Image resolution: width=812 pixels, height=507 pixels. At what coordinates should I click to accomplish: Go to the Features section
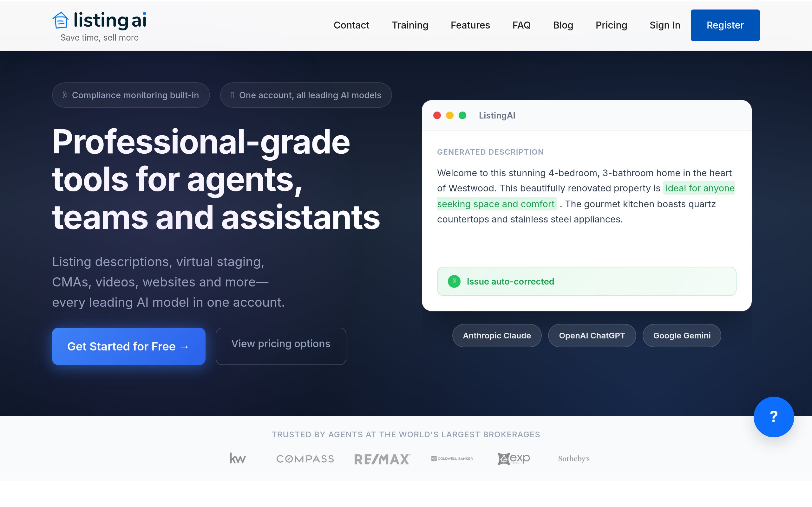pos(470,25)
